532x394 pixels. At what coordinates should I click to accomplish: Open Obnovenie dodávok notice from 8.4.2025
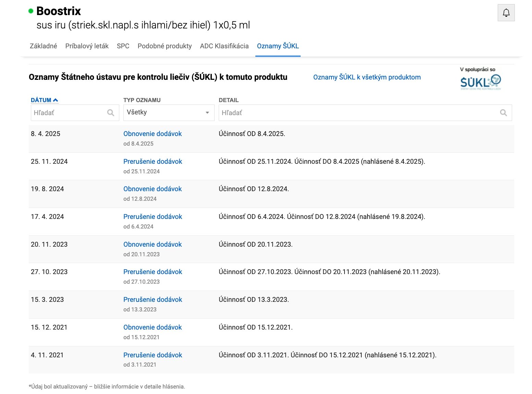click(153, 134)
